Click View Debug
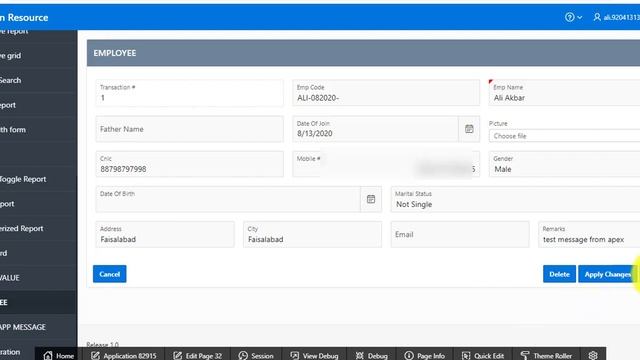640x360 pixels. click(x=314, y=356)
